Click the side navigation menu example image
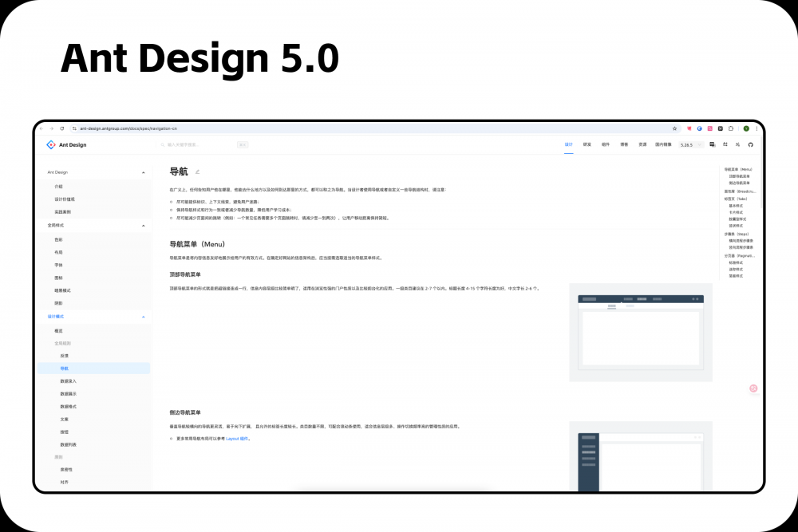Image resolution: width=798 pixels, height=532 pixels. [x=641, y=456]
